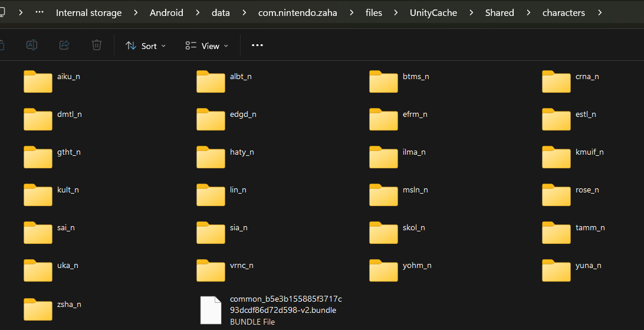
Task: Click the uka_n folder name
Action: pos(68,266)
